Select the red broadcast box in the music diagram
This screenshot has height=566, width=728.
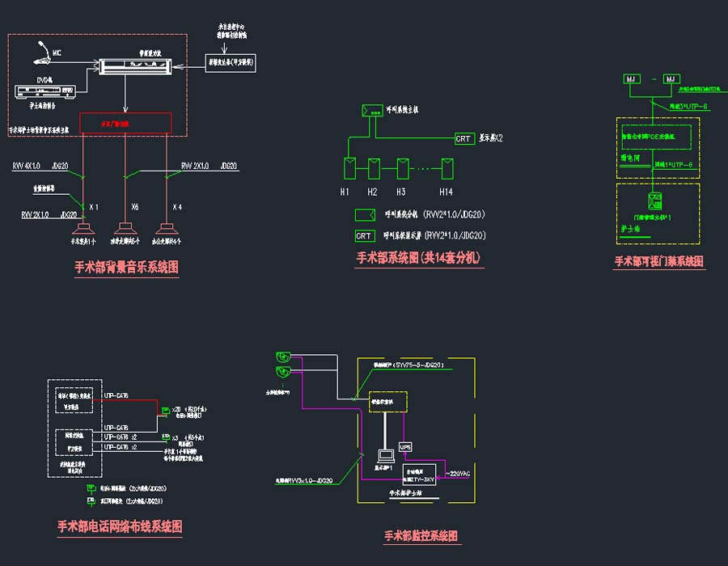tap(125, 123)
